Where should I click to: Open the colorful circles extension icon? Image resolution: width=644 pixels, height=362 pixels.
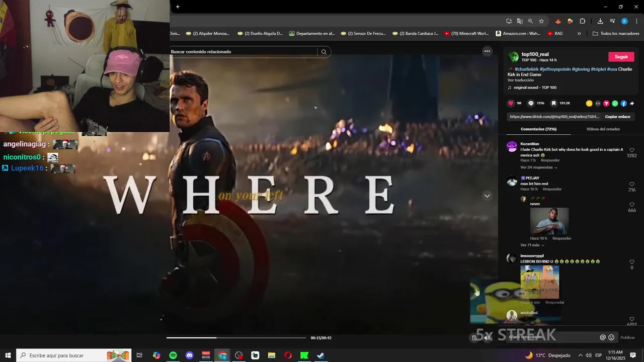570,21
